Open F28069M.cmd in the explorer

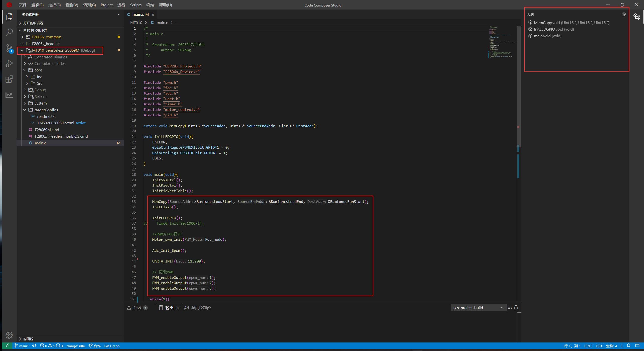click(47, 130)
